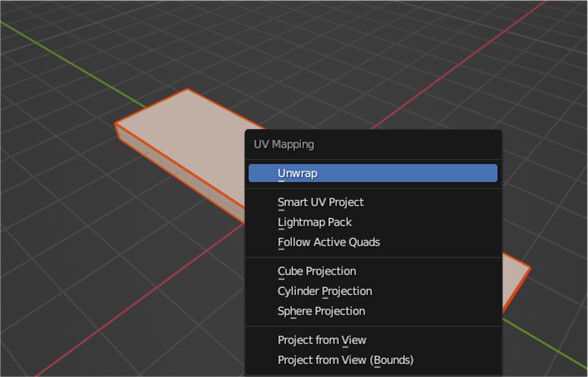
Task: Click the plain Project from View entry
Action: pyautogui.click(x=373, y=340)
